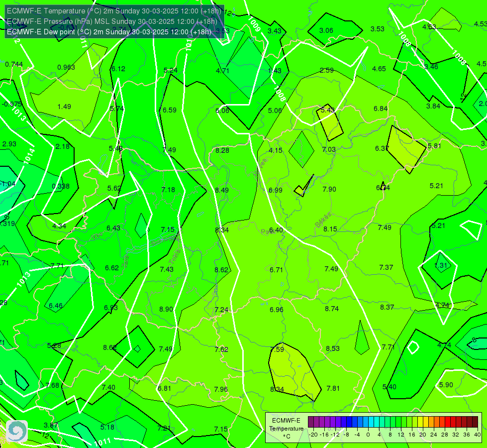Image resolution: width=487 pixels, height=448 pixels.
Task: Click the temperature value 5.62
Action: pyautogui.click(x=114, y=188)
